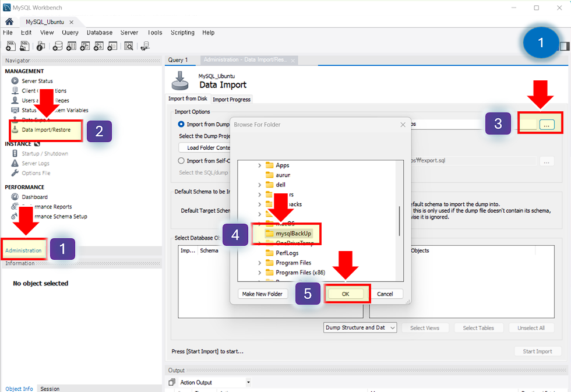Switch to the Session tab
The height and width of the screenshot is (392, 571).
point(50,389)
